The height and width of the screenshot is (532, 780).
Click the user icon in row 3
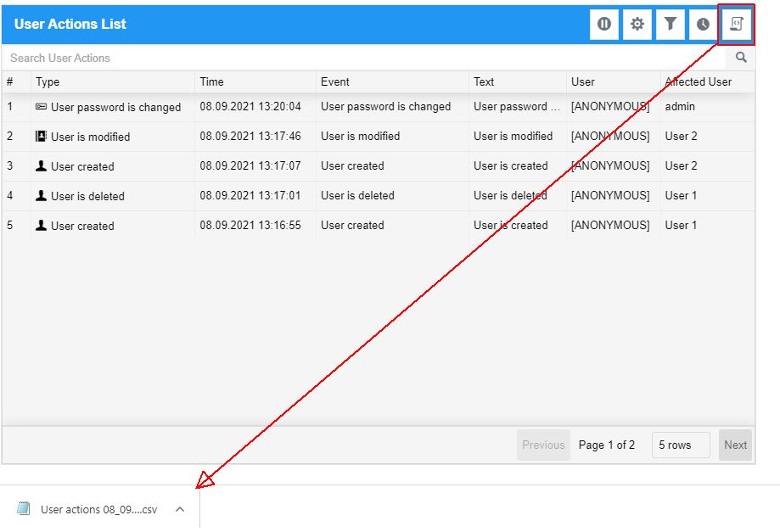pyautogui.click(x=42, y=166)
